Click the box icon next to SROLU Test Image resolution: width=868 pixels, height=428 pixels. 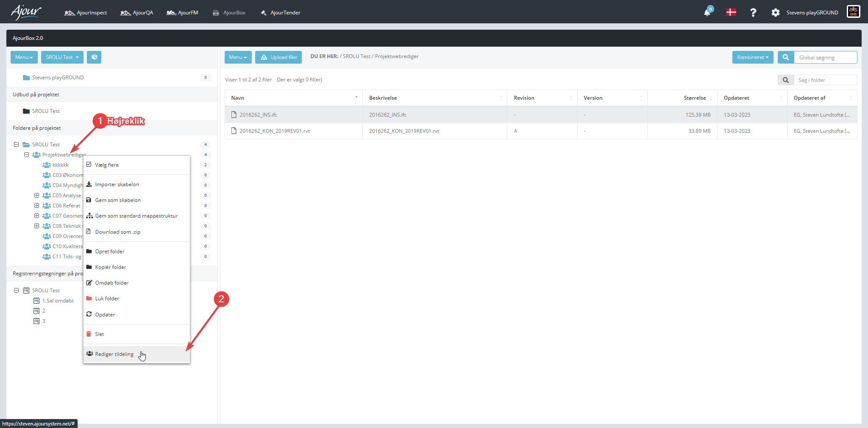(x=94, y=57)
